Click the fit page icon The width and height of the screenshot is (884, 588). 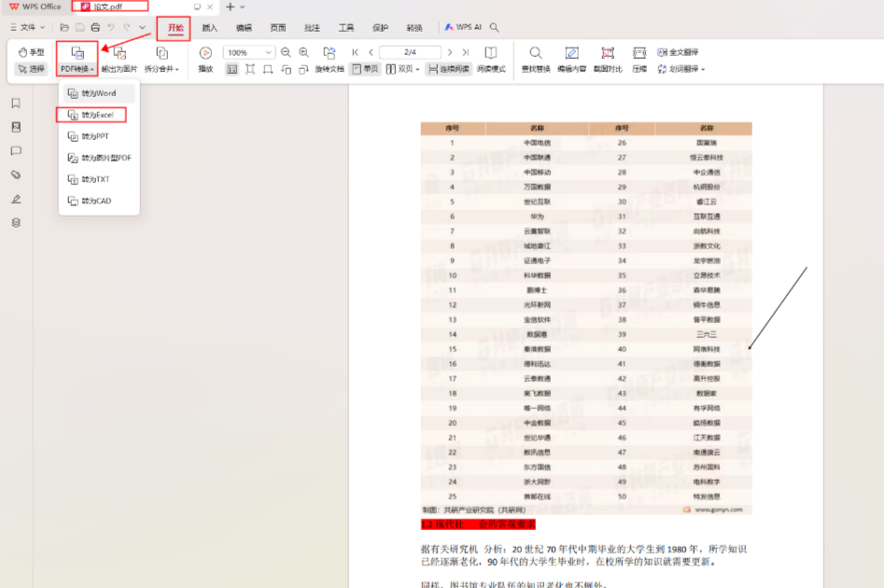250,69
